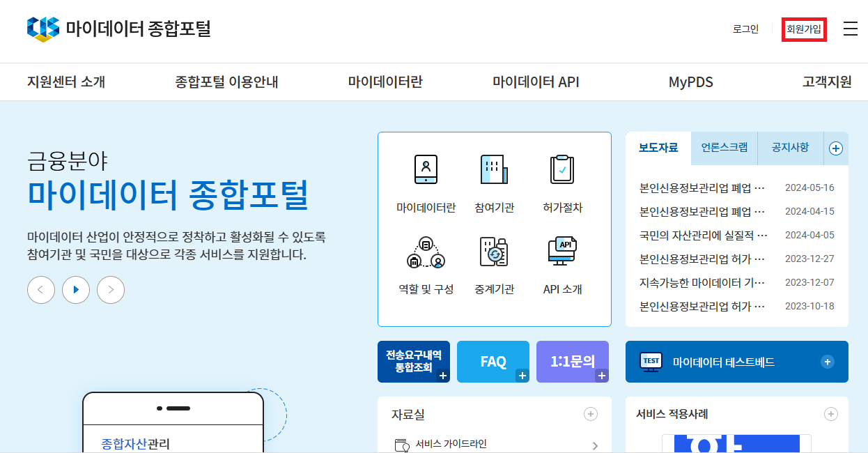Open the hamburger menu
The image size is (868, 453).
pos(850,29)
